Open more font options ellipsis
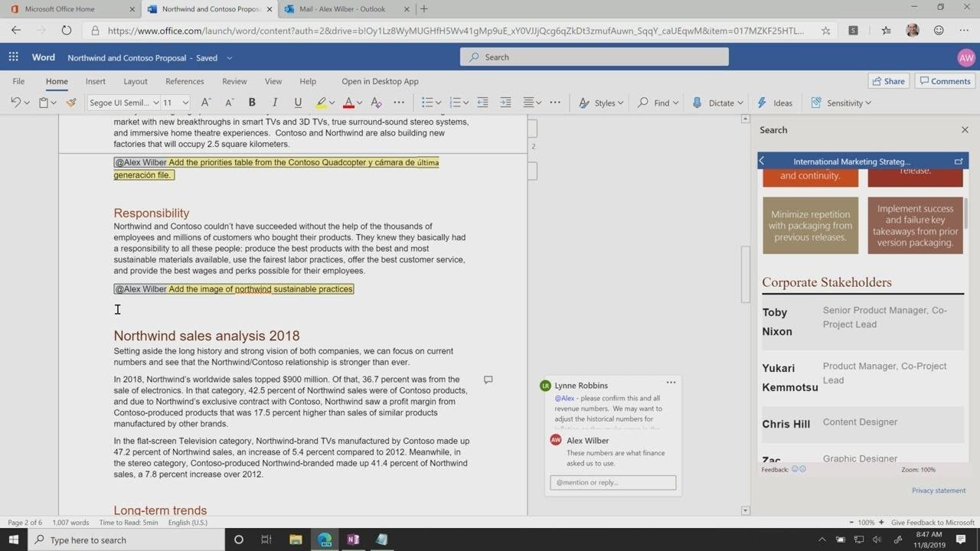 (x=399, y=103)
